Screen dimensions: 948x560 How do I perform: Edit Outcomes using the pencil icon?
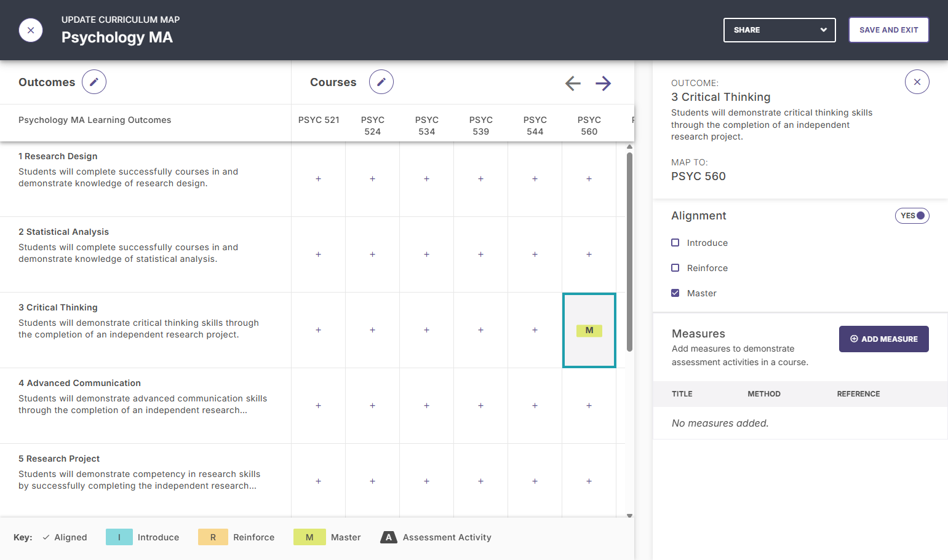[94, 82]
